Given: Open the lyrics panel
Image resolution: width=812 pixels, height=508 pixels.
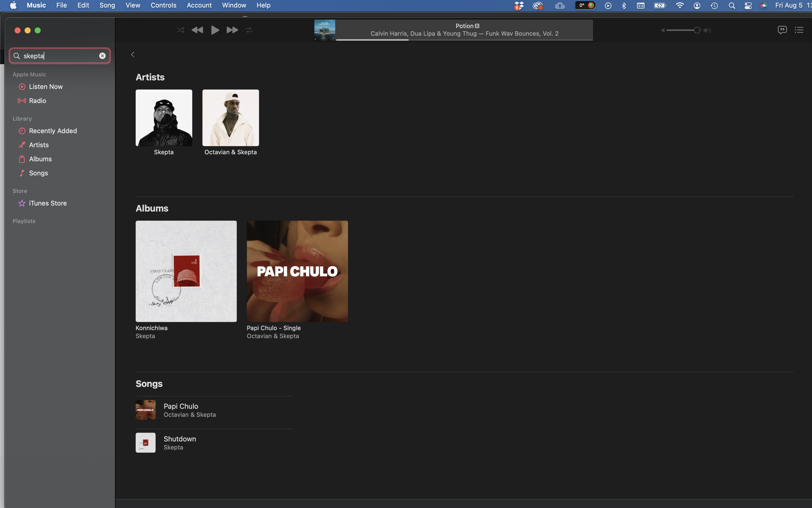Looking at the screenshot, I should point(782,30).
